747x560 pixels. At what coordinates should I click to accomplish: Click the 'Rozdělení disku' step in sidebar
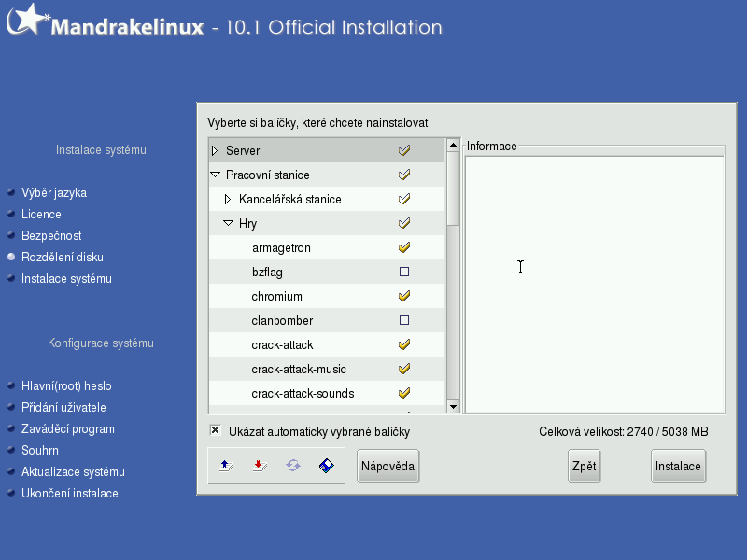pos(63,258)
